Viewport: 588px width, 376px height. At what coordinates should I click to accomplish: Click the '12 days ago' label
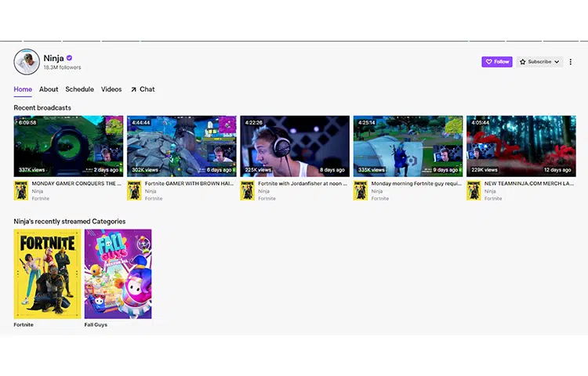pos(557,170)
